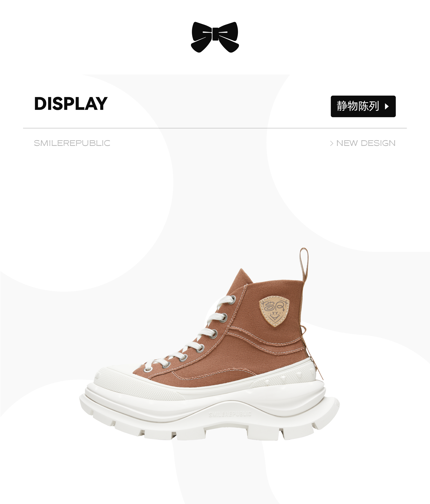
Task: Click the white triangle arrow in button
Action: point(387,106)
